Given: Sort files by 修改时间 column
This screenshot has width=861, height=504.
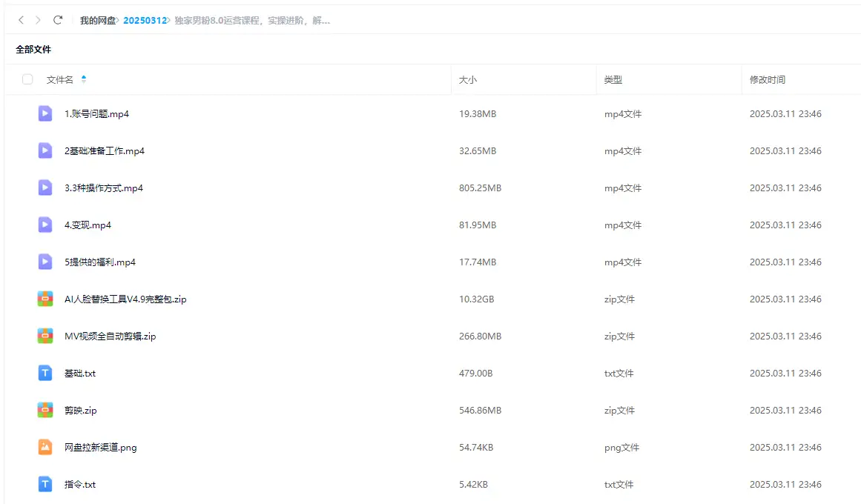Looking at the screenshot, I should (x=767, y=79).
